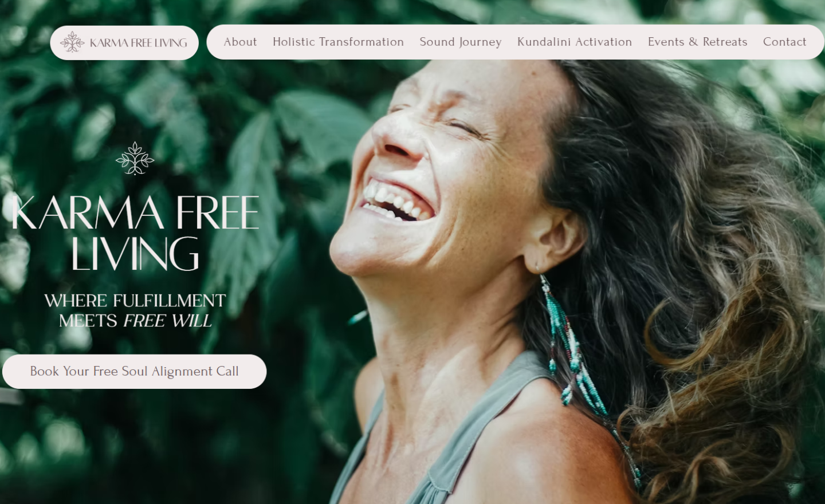Click the italic FREE WILL text

point(167,321)
